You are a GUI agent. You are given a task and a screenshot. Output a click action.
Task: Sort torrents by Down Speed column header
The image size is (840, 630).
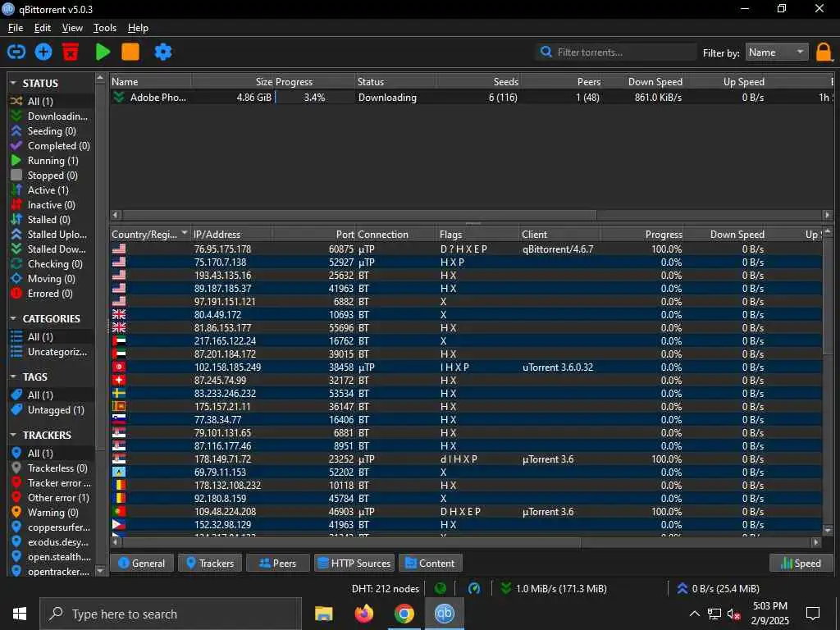[x=643, y=81]
